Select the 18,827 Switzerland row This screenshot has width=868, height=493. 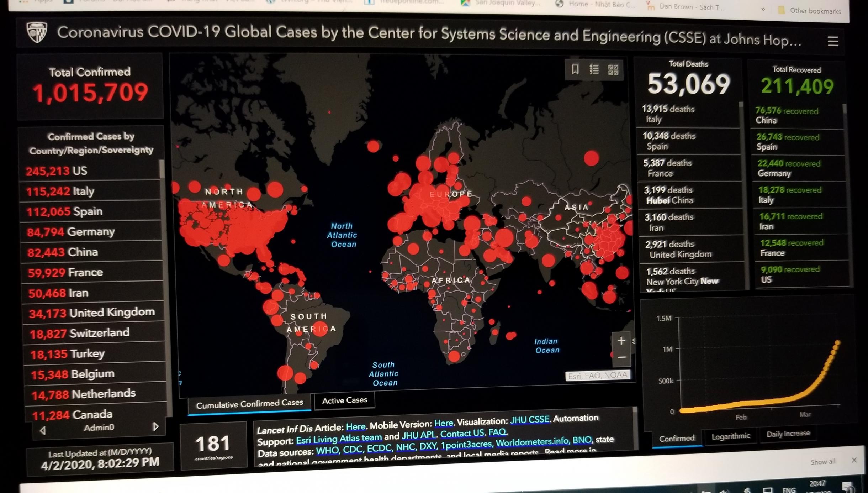coord(94,333)
